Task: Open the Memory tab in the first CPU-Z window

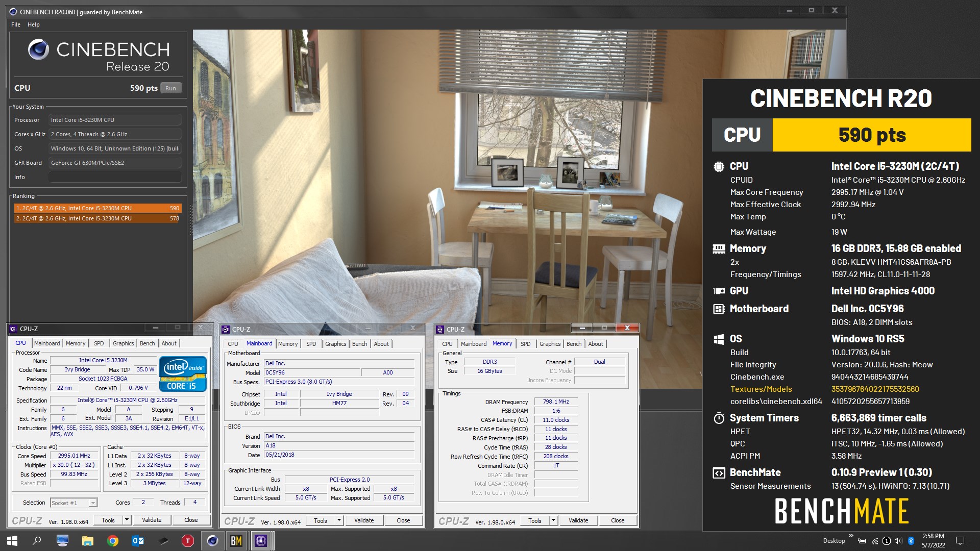Action: tap(76, 343)
